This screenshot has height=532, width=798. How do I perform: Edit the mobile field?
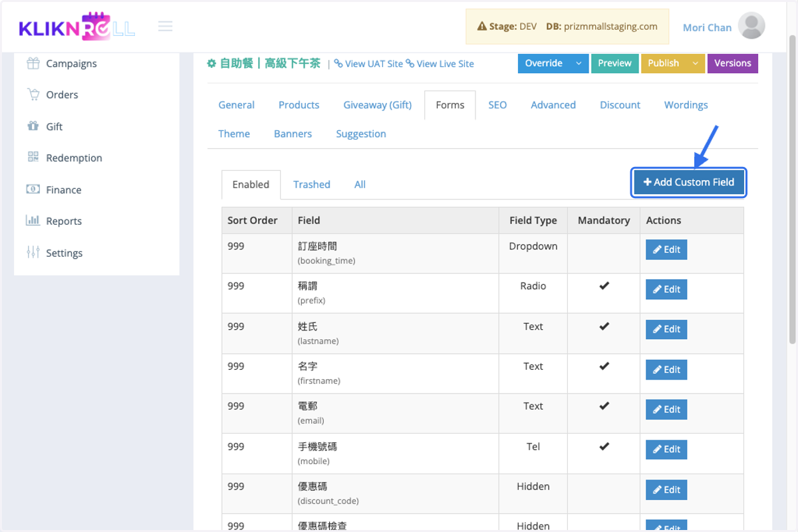(x=666, y=450)
